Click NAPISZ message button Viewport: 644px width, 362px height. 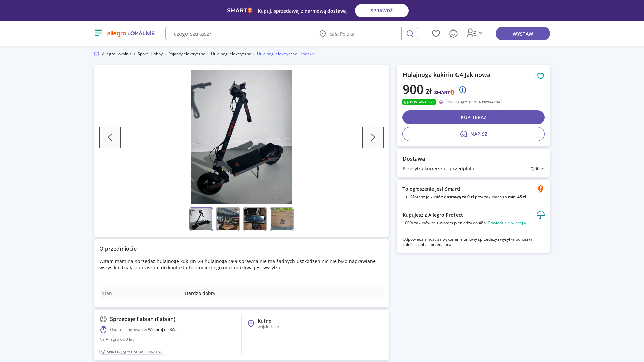(x=473, y=134)
